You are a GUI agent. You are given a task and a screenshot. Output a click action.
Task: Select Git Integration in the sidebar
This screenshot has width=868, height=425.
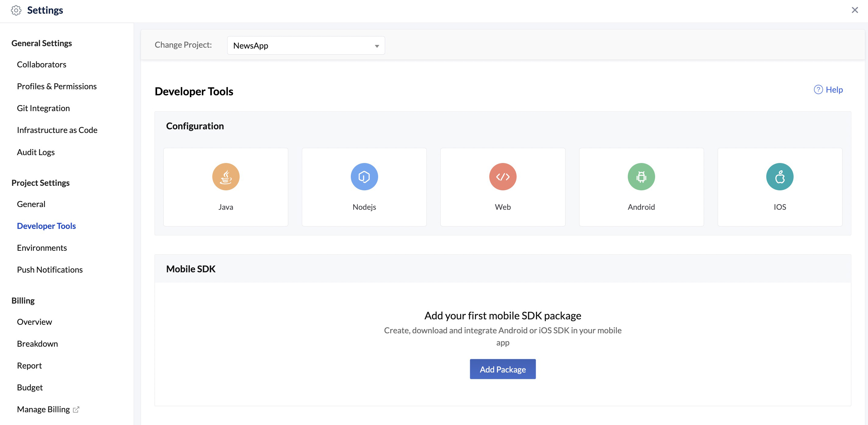(x=43, y=108)
